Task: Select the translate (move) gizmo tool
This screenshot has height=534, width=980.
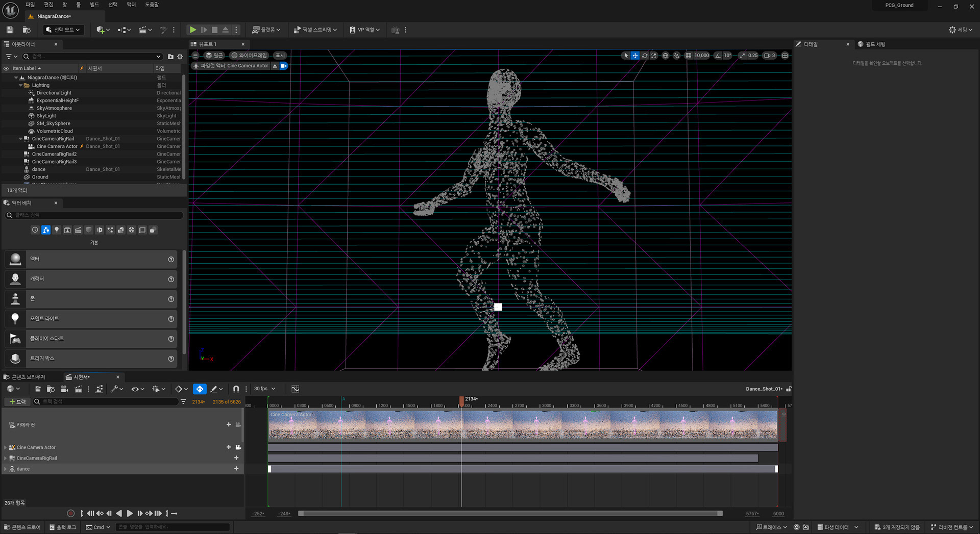Action: [x=635, y=56]
